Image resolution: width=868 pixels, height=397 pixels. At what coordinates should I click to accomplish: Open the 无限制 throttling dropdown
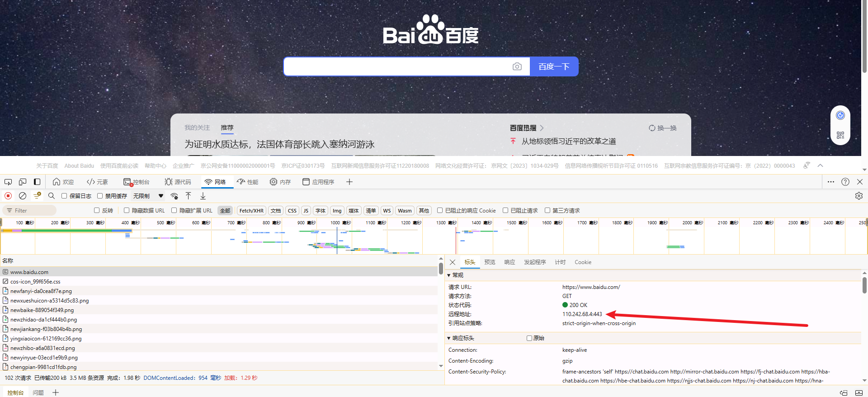pos(148,196)
